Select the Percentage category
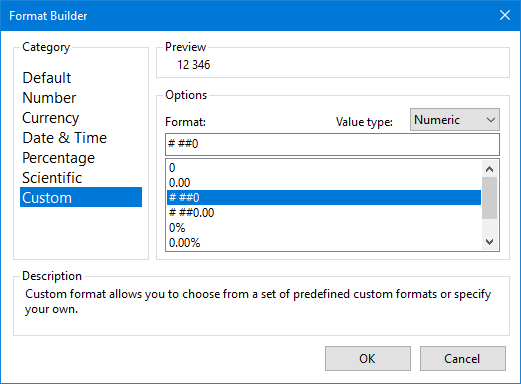The image size is (521, 384). [x=81, y=158]
